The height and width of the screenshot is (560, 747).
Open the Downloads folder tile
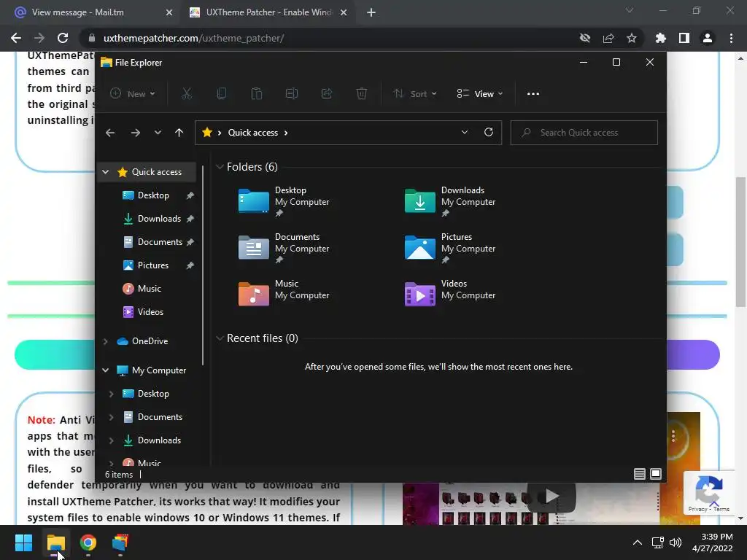450,201
